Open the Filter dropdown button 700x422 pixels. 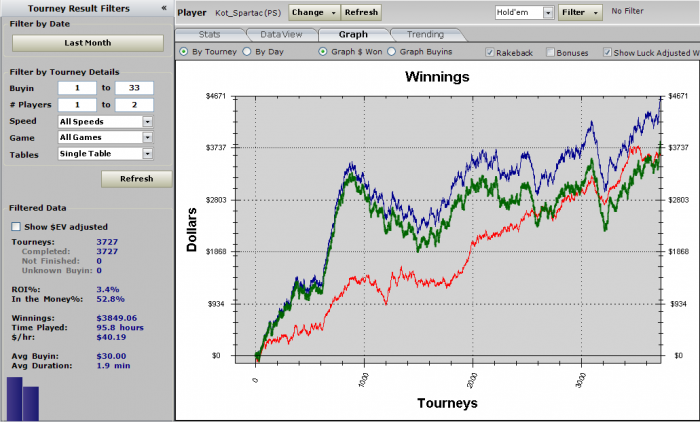(580, 13)
